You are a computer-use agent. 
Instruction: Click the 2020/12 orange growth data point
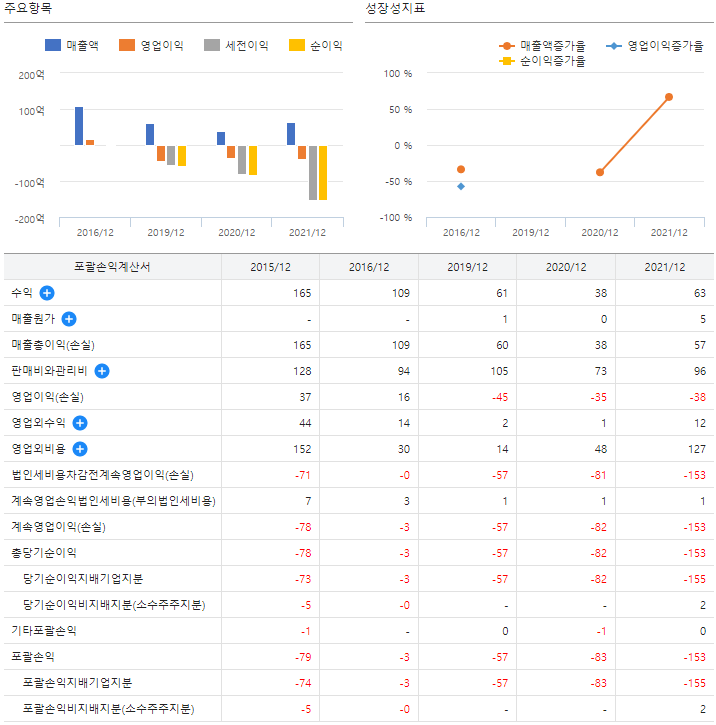(x=600, y=172)
